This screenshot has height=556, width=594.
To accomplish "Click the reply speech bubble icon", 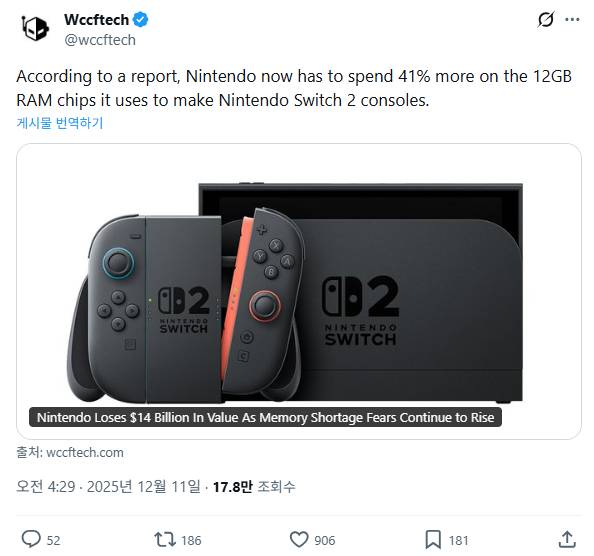I will coord(31,539).
